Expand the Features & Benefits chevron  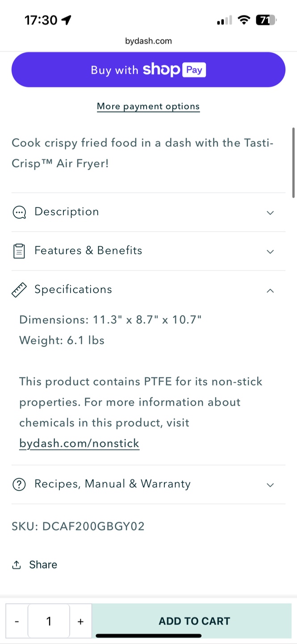[x=270, y=251]
